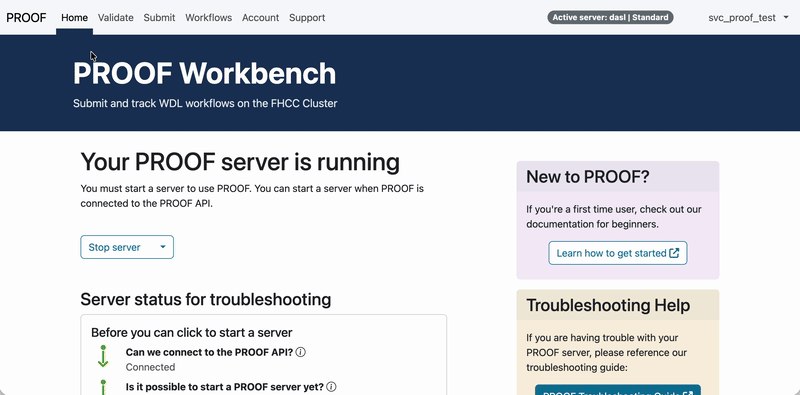Screen dimensions: 800x395
Task: Click info icon beside Can we connect to the PROOF API
Action: [x=301, y=352]
